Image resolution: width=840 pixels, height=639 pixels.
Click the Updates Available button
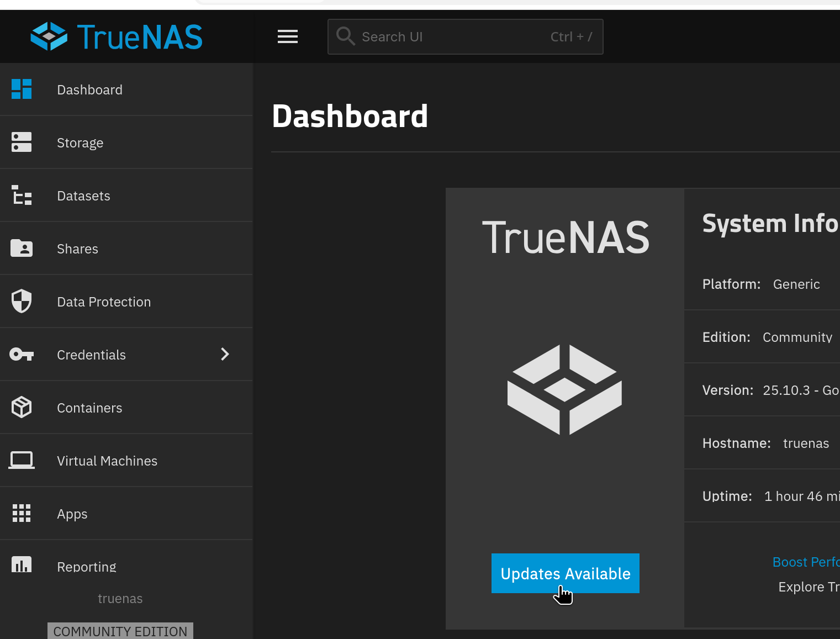click(x=566, y=573)
